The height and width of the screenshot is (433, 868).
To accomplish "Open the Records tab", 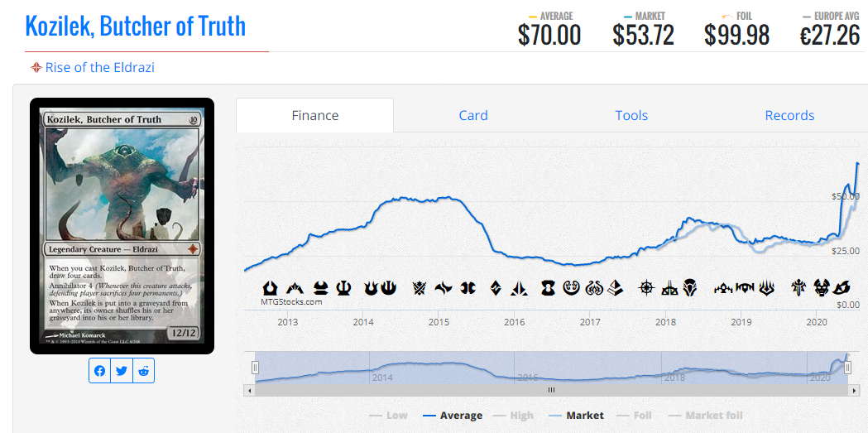I will point(789,115).
